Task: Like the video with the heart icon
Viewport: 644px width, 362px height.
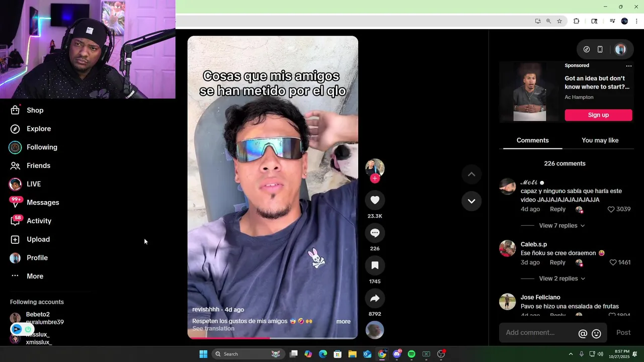Action: click(375, 200)
